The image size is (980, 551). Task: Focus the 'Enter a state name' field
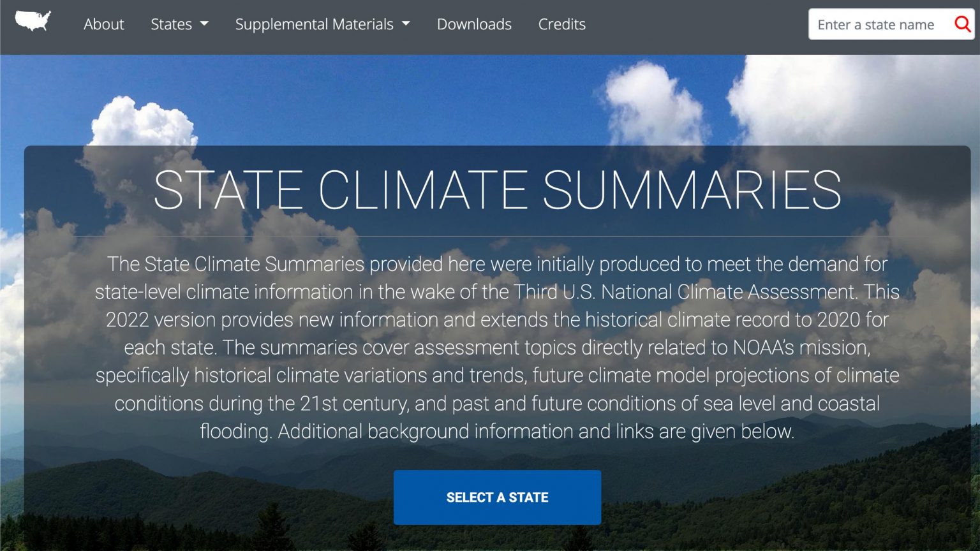[880, 24]
